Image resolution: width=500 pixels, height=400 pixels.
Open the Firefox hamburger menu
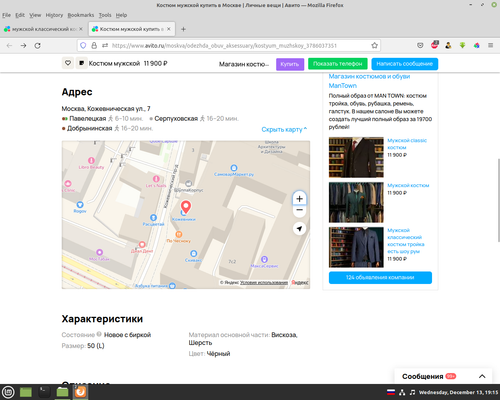click(490, 45)
